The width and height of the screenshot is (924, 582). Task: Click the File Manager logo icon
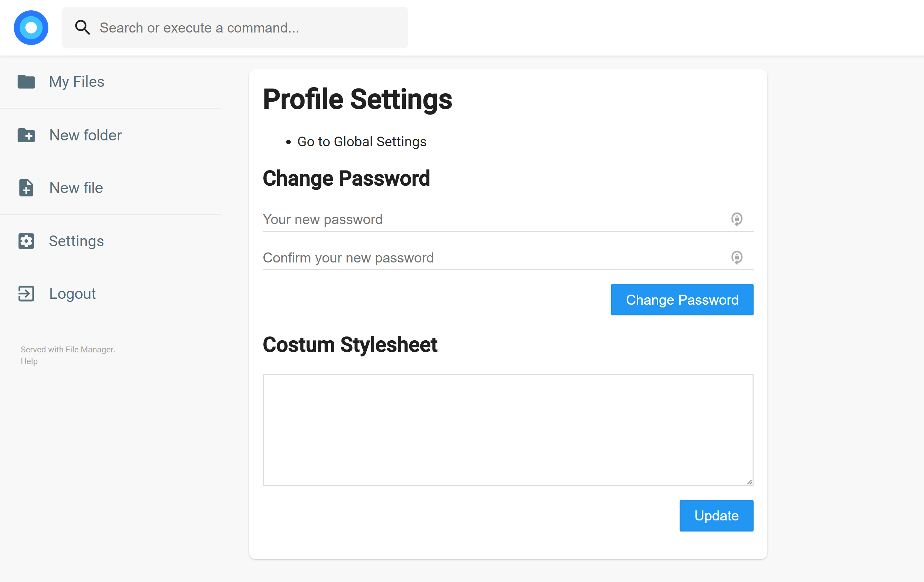pos(31,27)
